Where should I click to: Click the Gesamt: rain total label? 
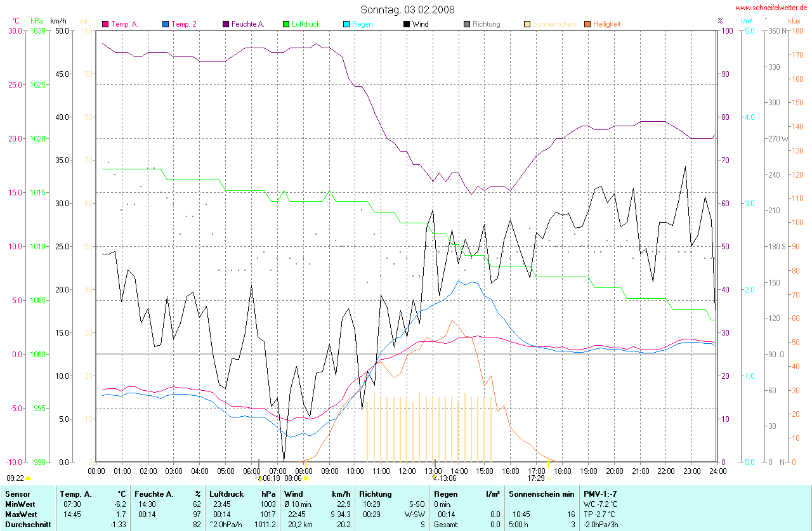pos(446,525)
